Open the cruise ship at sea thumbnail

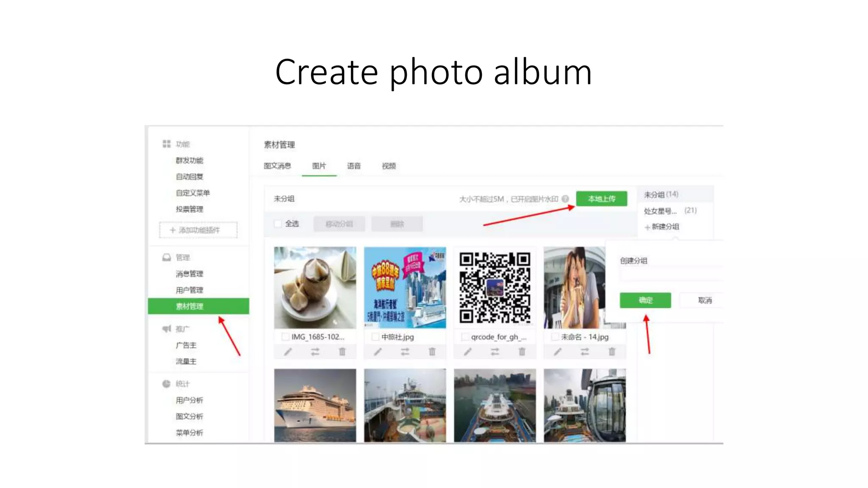(x=315, y=405)
